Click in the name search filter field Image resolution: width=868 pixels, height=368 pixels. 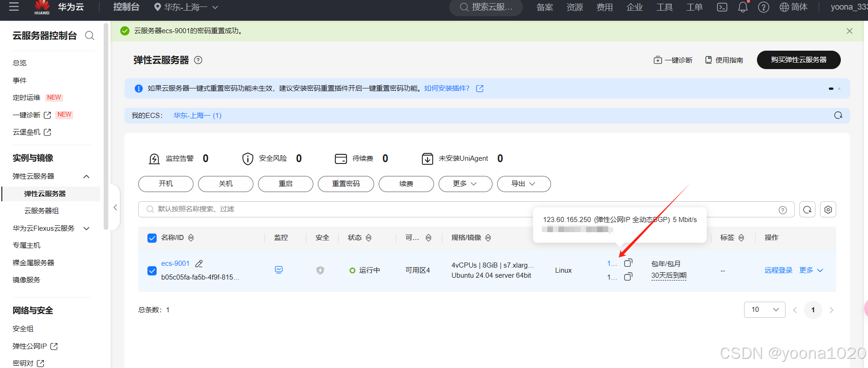466,209
